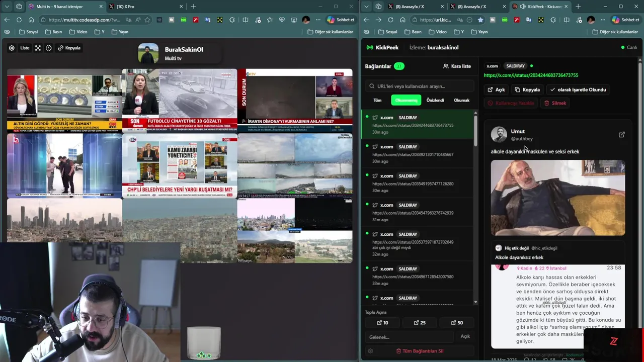This screenshot has height=362, width=644.
Task: Go back in the Multi tv browser window
Action: tap(7, 20)
